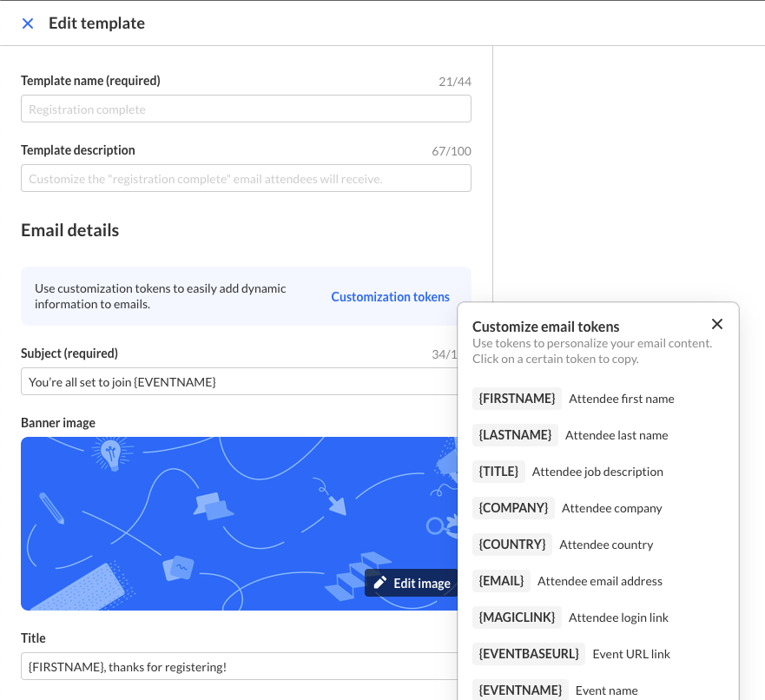765x700 pixels.
Task: Select the blue banner image thumbnail
Action: (239, 524)
